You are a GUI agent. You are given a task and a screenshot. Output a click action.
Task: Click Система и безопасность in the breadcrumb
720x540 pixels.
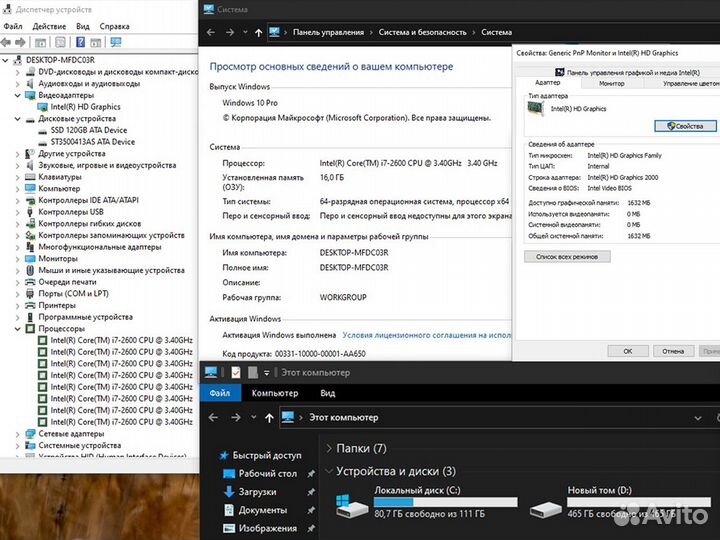point(422,32)
